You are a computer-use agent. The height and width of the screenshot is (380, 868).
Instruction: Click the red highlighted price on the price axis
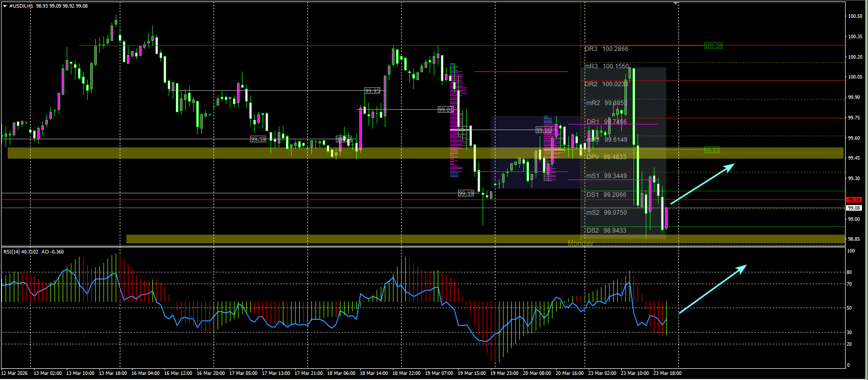pos(854,200)
